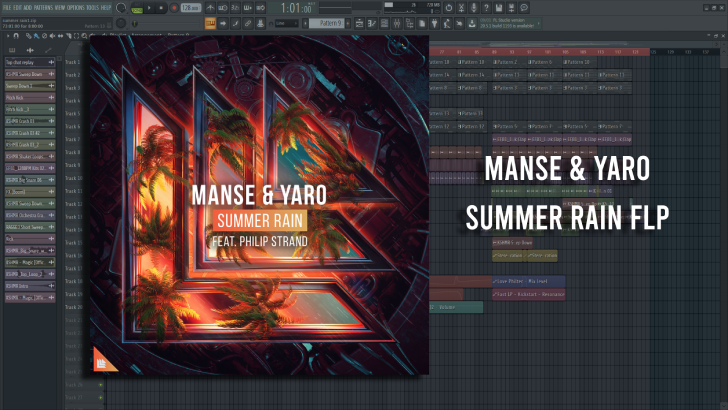Toggle loop recording icon
The image size is (728, 410).
260,8
